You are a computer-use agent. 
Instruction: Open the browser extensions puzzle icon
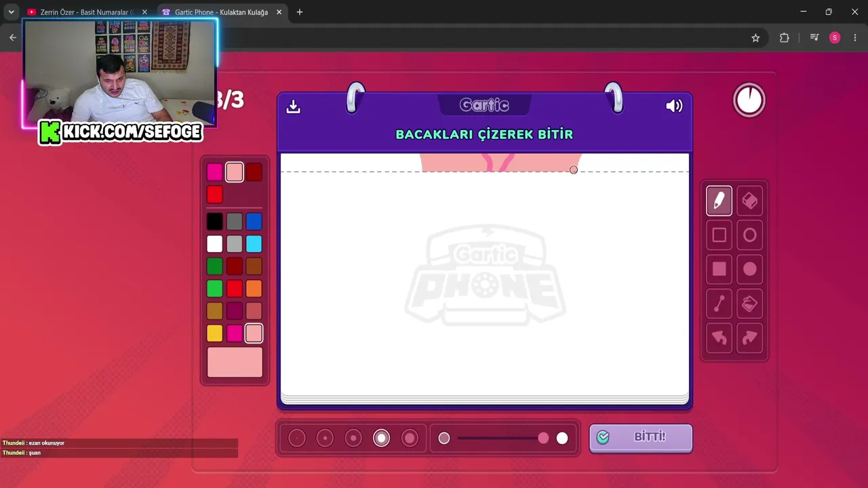coord(784,38)
